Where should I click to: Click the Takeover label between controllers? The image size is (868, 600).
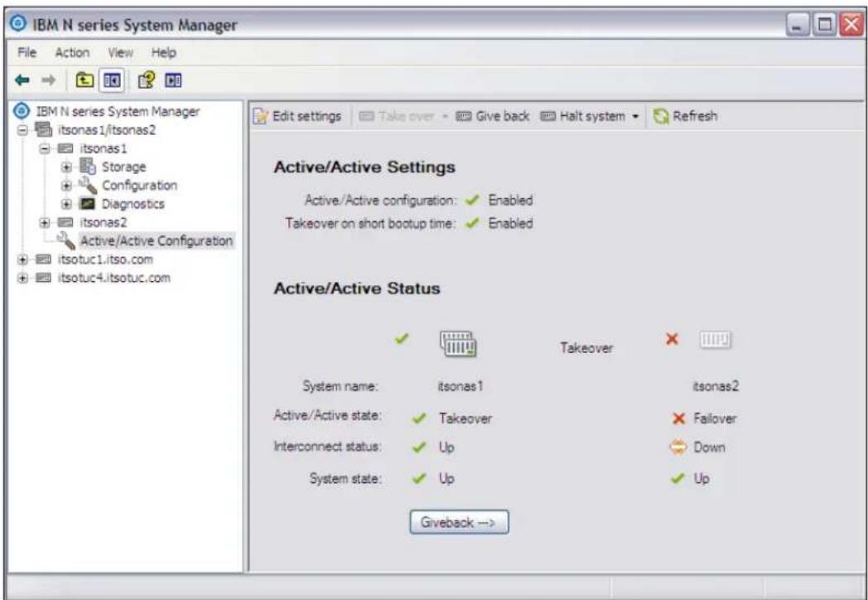click(x=586, y=348)
